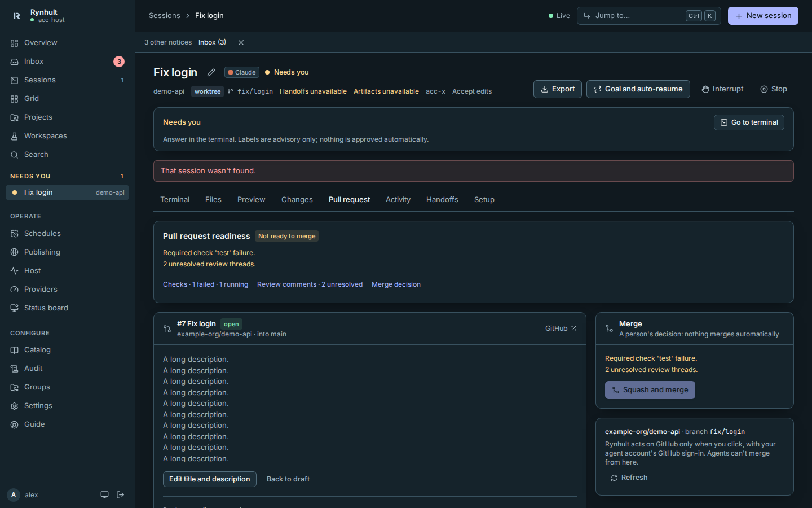Open the GitHub link for PR #7
The height and width of the screenshot is (508, 812).
pos(561,329)
